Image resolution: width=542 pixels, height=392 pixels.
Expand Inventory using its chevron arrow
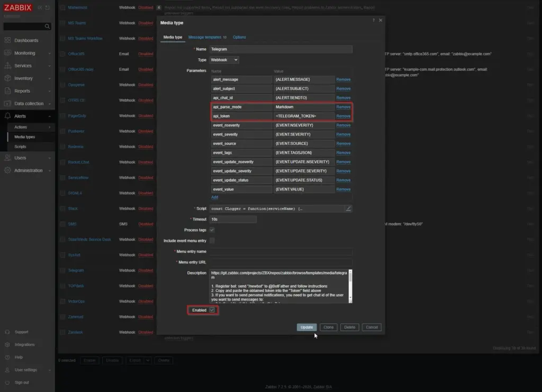49,78
